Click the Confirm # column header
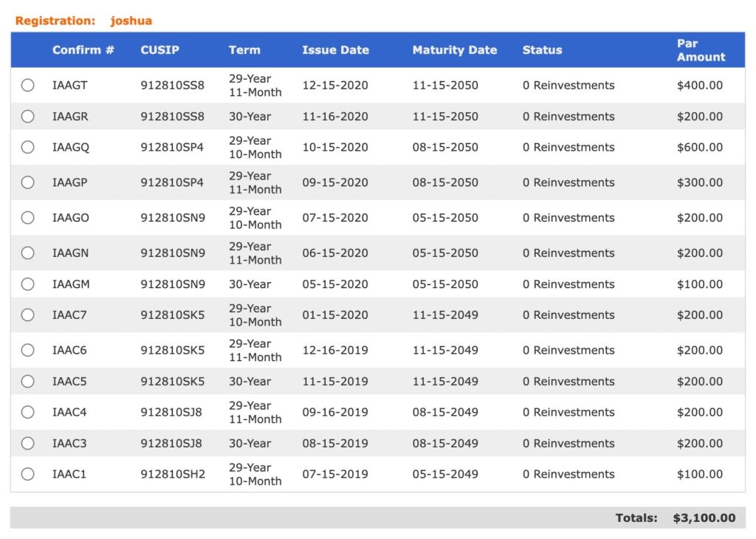Viewport: 756px width, 539px height. point(83,50)
